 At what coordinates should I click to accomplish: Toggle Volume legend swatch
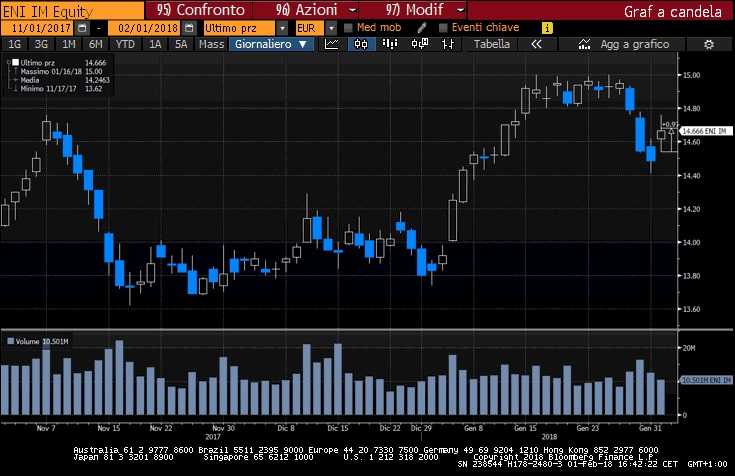coord(11,341)
